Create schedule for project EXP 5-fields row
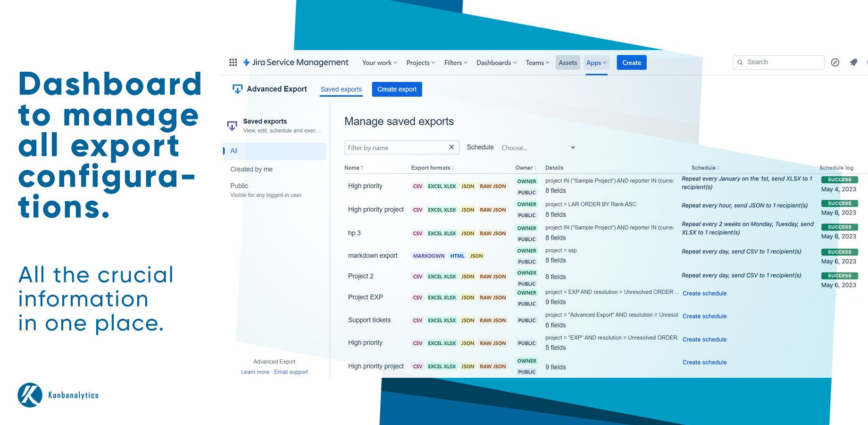The width and height of the screenshot is (868, 425). [704, 340]
